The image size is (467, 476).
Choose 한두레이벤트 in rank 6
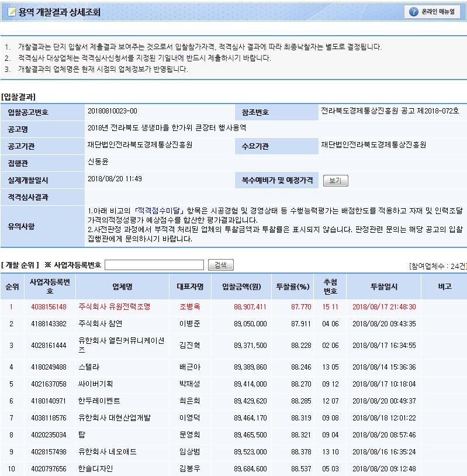pyautogui.click(x=98, y=401)
